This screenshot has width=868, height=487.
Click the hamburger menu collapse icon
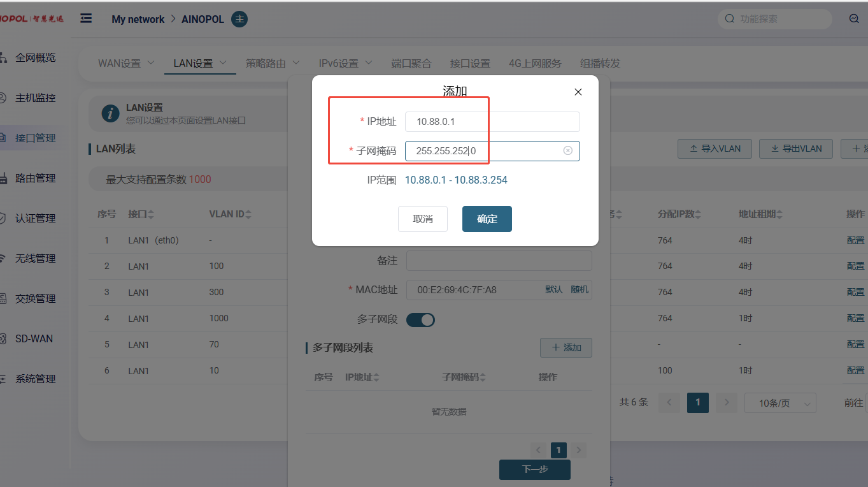(86, 18)
